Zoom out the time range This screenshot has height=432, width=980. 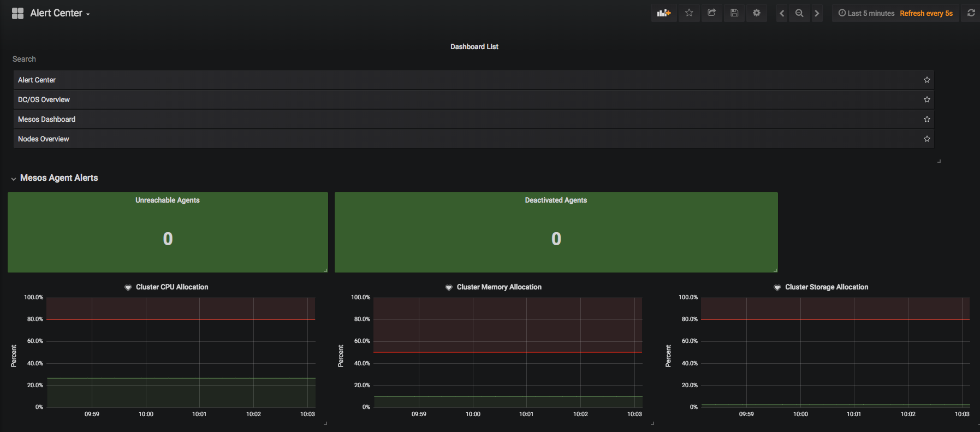(799, 13)
